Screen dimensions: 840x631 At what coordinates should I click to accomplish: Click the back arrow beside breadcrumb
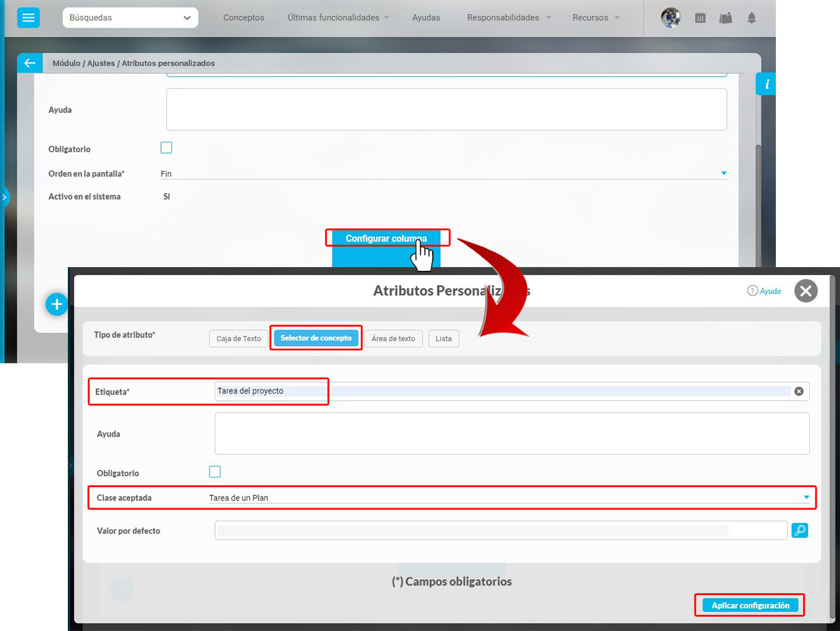(x=30, y=63)
